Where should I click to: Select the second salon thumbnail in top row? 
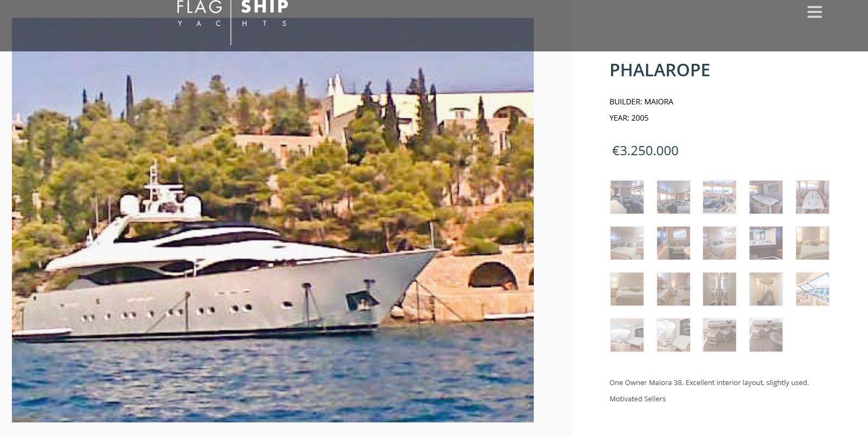[673, 197]
